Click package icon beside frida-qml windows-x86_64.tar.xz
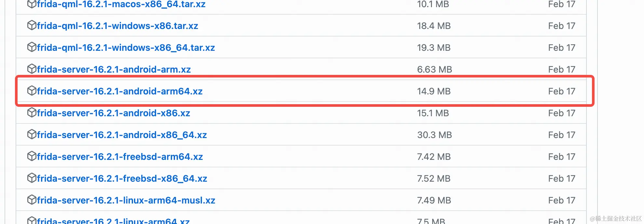644x224 pixels. (x=32, y=47)
